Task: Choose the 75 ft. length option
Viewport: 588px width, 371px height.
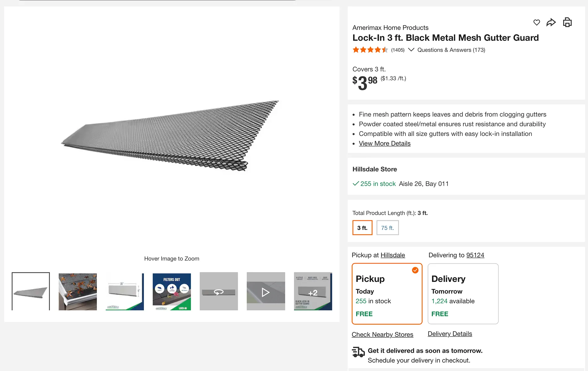Action: point(387,228)
